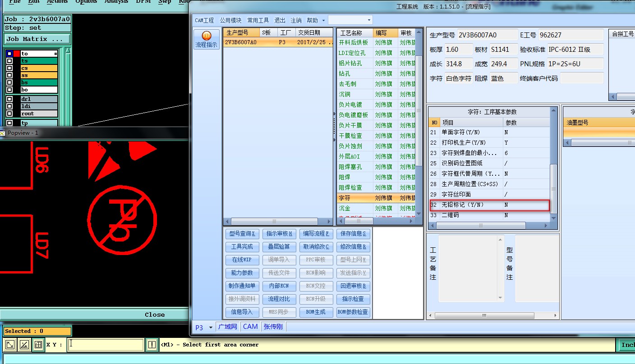Viewport: 635px width, 364px height.
Task: Click the 交货日期 column header
Action: [x=314, y=33]
